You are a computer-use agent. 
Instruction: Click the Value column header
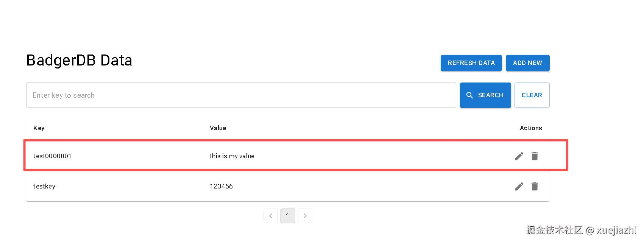(218, 128)
